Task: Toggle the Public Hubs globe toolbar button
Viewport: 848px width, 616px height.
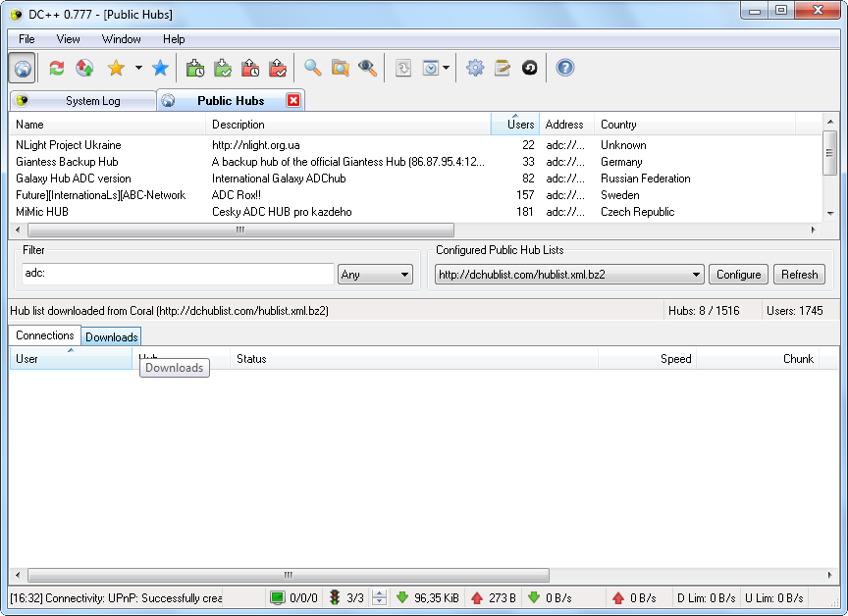Action: pos(23,68)
